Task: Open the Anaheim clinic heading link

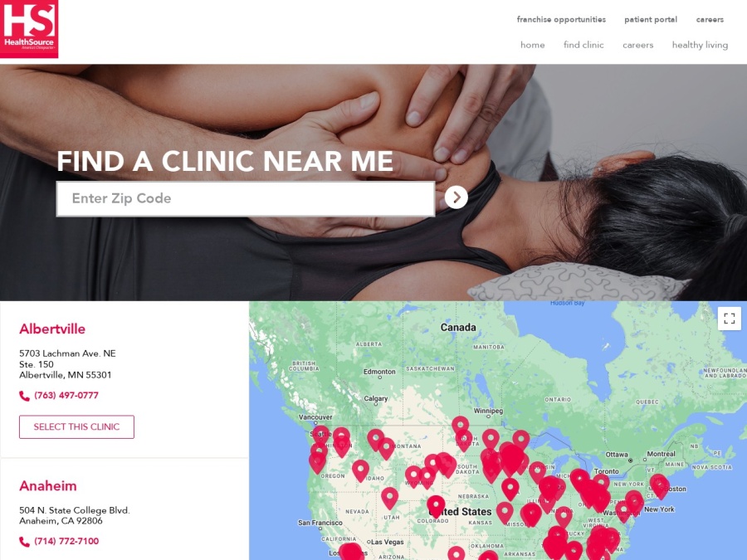Action: tap(47, 485)
